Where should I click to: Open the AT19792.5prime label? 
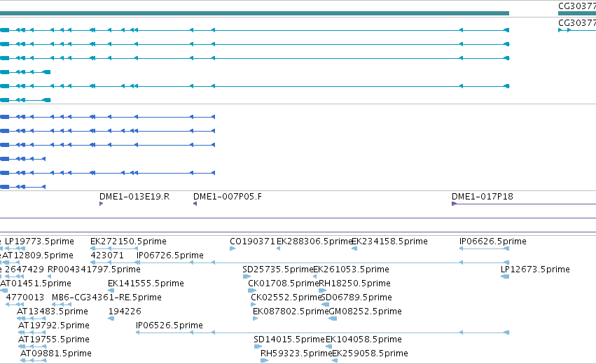(x=54, y=325)
